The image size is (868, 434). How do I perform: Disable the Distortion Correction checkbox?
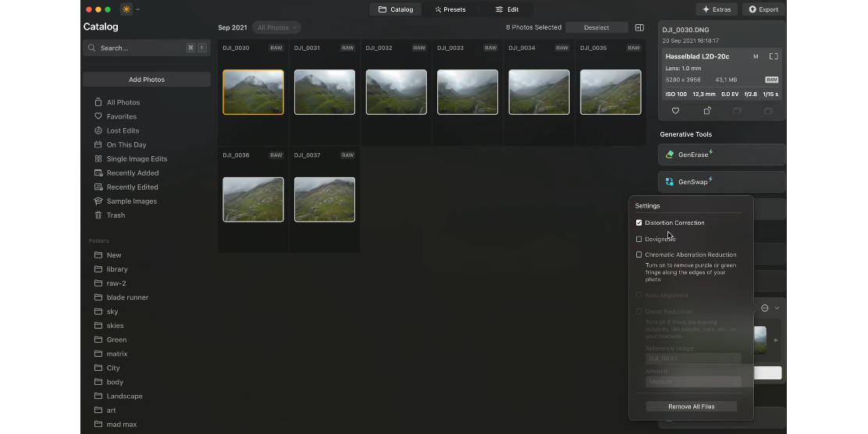(639, 222)
